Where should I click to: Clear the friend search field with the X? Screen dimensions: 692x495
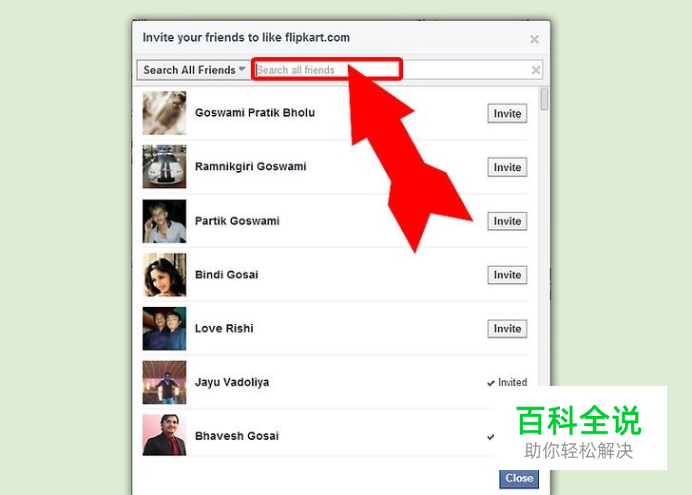(x=535, y=70)
